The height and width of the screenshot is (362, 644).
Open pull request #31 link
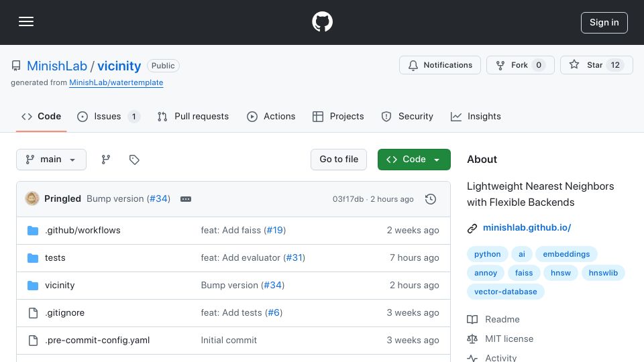click(294, 257)
